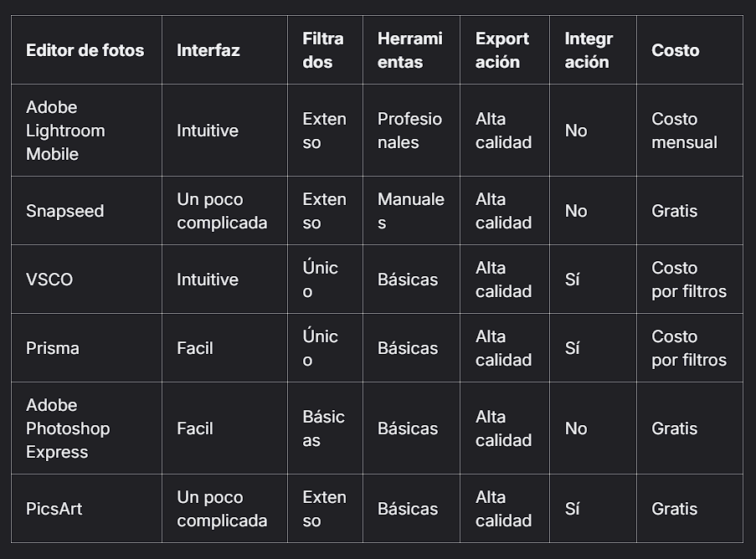Click the "Snapseed" row name
Image resolution: width=756 pixels, height=559 pixels.
tap(64, 211)
